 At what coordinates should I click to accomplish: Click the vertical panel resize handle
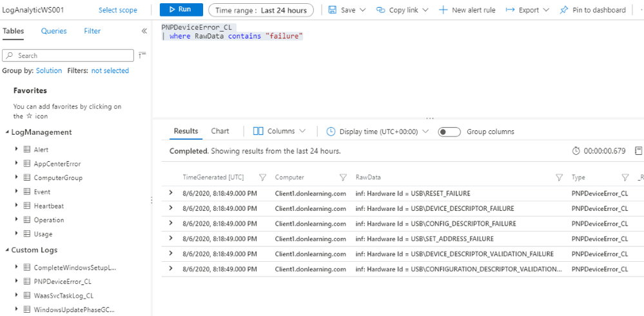click(x=151, y=200)
